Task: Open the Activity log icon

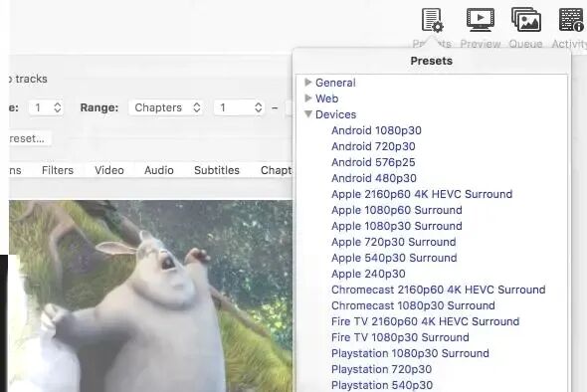Action: coord(572,20)
